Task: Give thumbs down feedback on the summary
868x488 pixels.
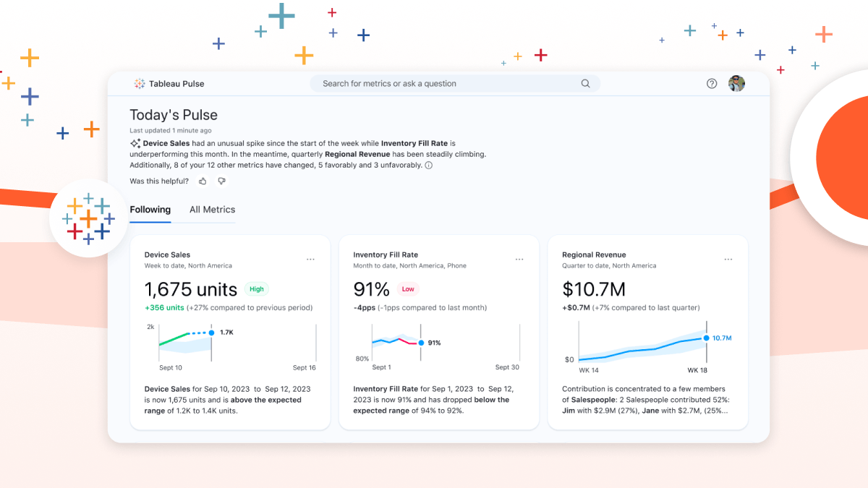Action: coord(221,181)
